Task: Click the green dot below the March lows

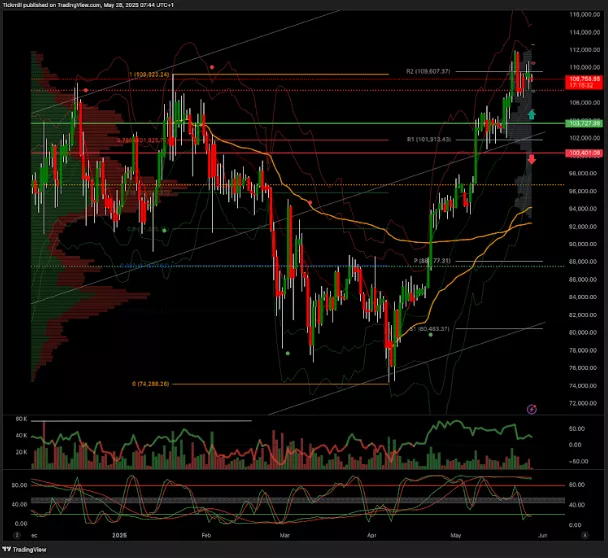Action: click(x=287, y=352)
